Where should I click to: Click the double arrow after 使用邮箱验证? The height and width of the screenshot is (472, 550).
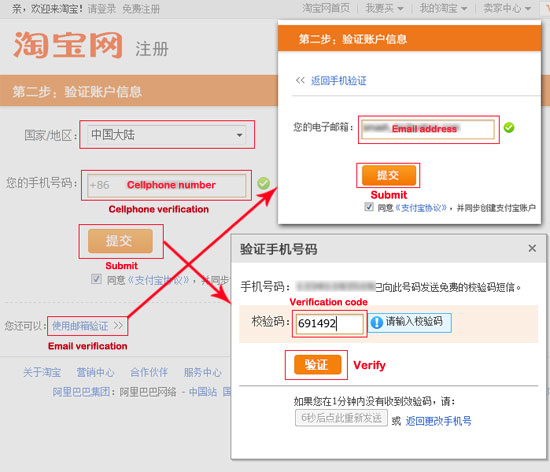pyautogui.click(x=118, y=325)
